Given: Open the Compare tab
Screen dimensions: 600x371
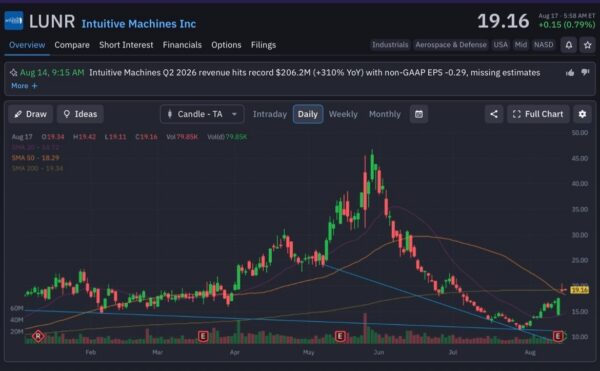Looking at the screenshot, I should [x=72, y=45].
